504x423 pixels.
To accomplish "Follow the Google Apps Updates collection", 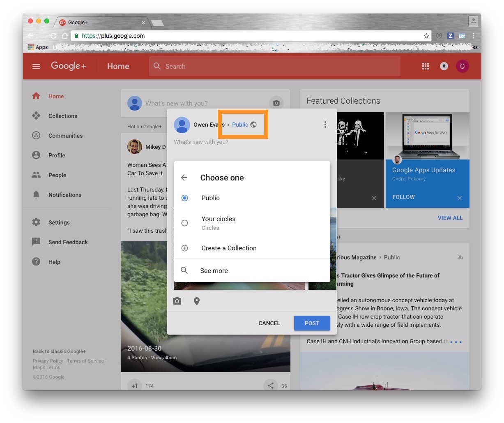I will pos(403,197).
